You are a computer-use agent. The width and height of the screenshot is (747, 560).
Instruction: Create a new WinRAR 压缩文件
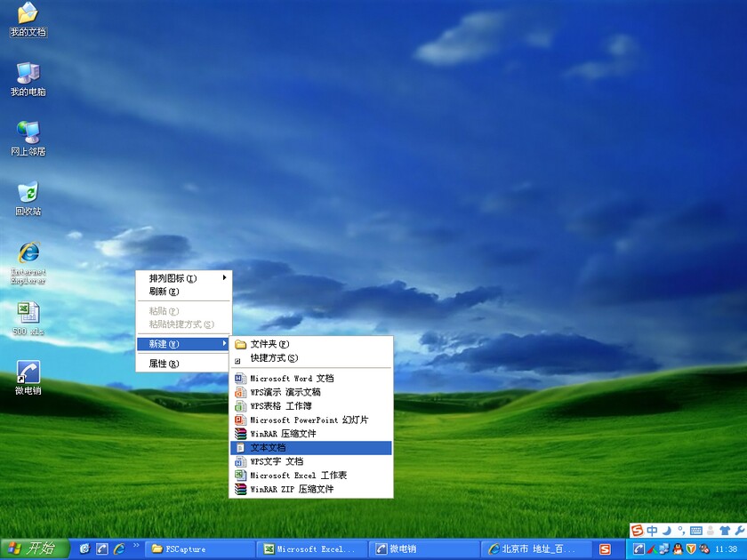click(x=311, y=434)
